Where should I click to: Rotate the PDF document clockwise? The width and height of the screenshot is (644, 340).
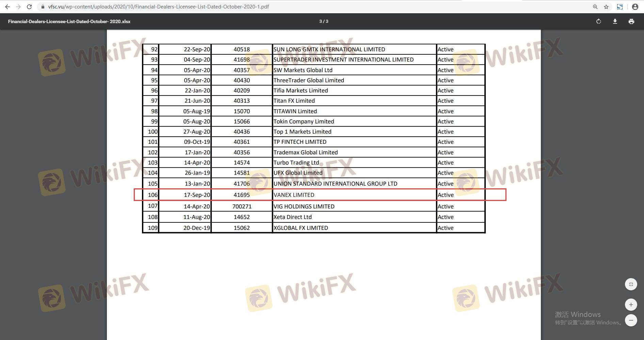[598, 21]
